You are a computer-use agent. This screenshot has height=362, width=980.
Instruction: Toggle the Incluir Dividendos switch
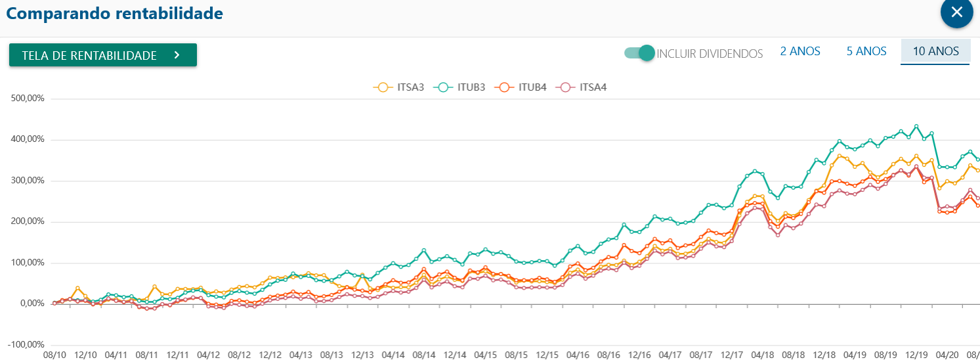pyautogui.click(x=639, y=53)
